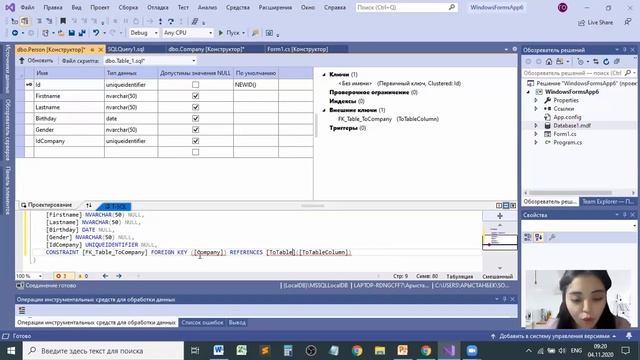The width and height of the screenshot is (640, 360).
Task: Refresh Solution Explorer with the refresh icon
Action: tap(606, 62)
